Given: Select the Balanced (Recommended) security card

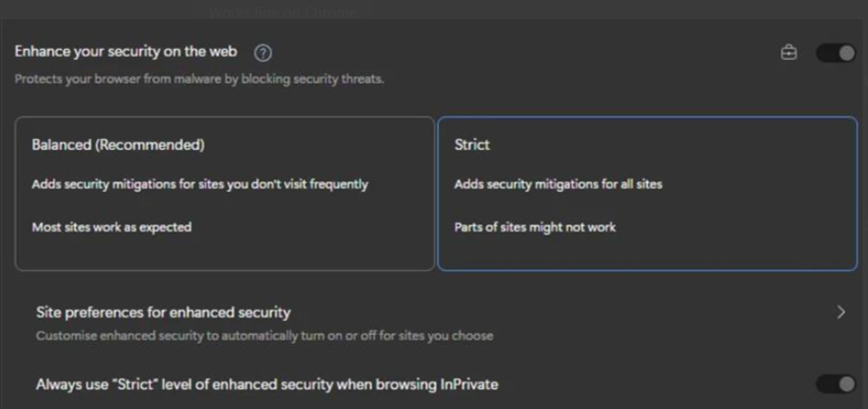Looking at the screenshot, I should pos(224,193).
